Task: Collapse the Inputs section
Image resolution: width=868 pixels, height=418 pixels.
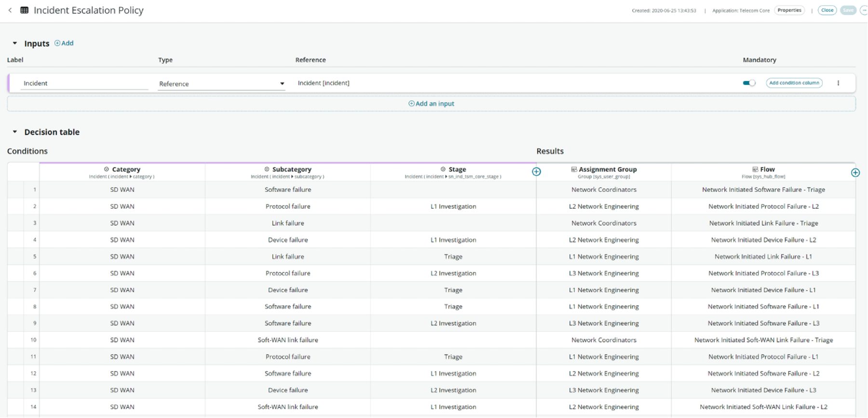Action: [x=15, y=43]
